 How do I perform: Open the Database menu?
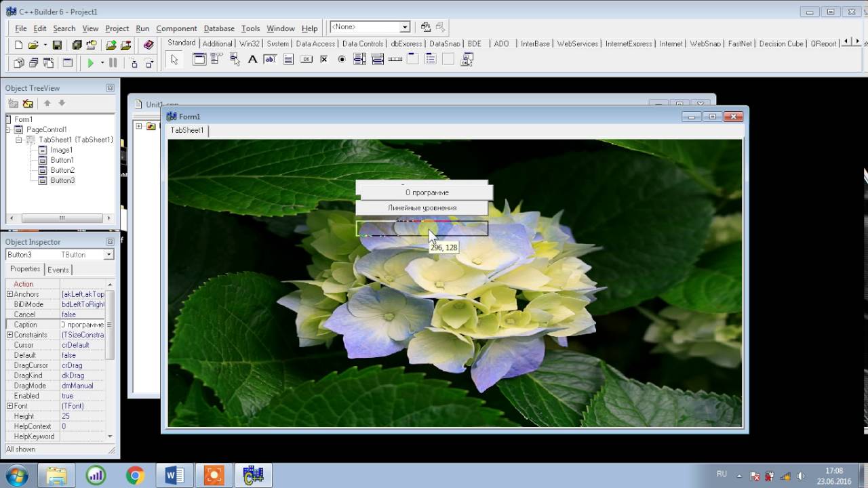pos(219,28)
